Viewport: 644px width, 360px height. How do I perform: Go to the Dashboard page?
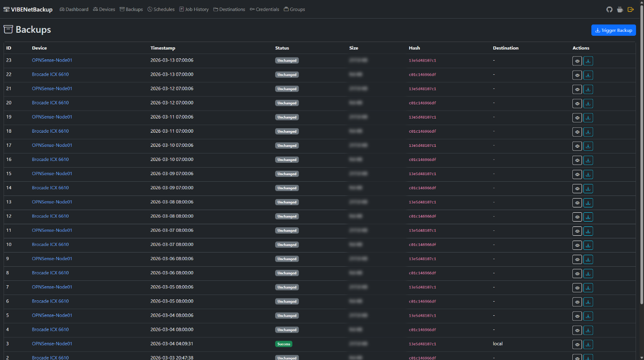click(x=74, y=9)
